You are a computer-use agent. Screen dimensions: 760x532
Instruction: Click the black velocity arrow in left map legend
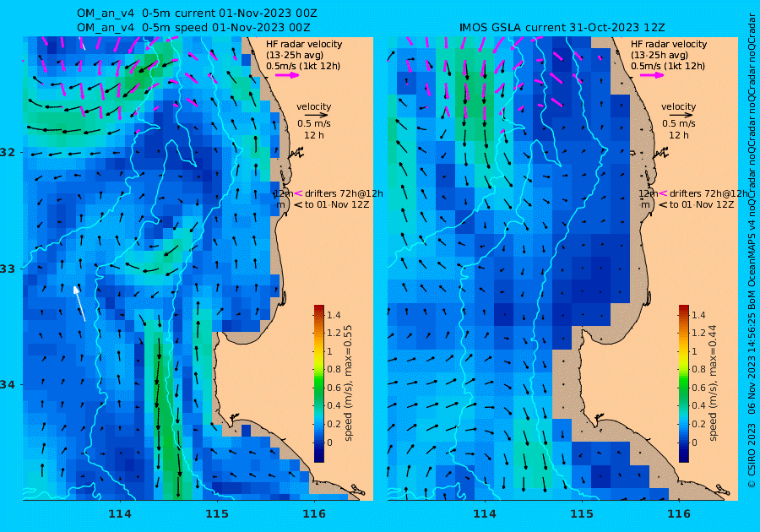pyautogui.click(x=317, y=116)
